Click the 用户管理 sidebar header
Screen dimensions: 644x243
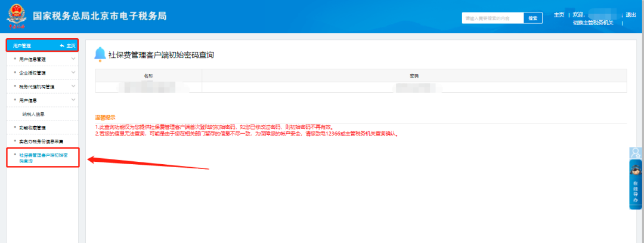click(23, 45)
